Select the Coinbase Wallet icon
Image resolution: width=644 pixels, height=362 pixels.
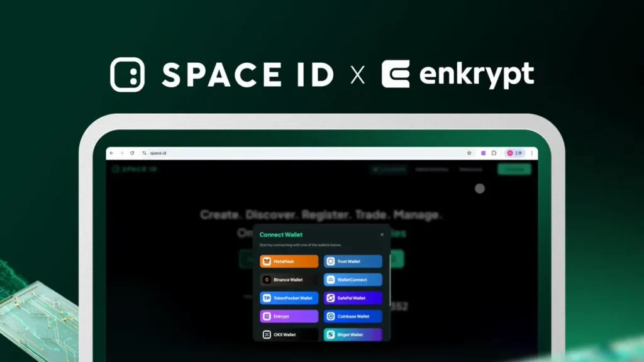point(331,316)
